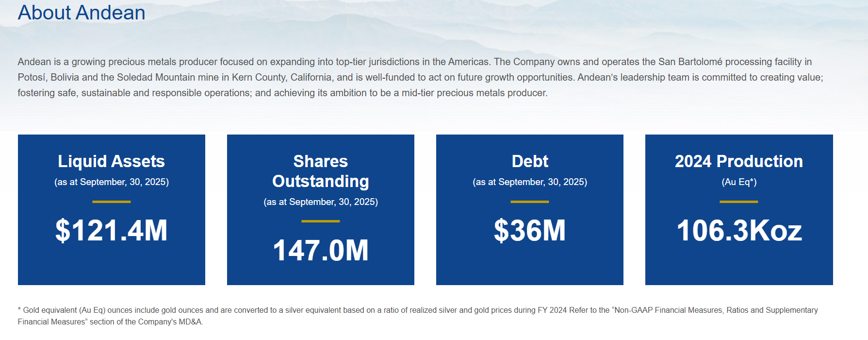Click the 106.3Koz production figure
This screenshot has width=868, height=340.
click(738, 230)
